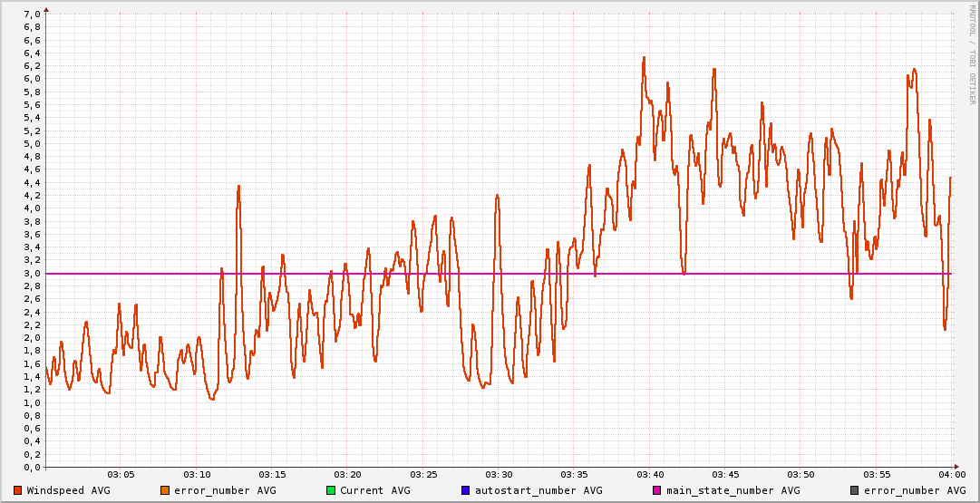Viewport: 980px width, 503px height.
Task: Click the 03:05 time axis label
Action: pos(121,475)
